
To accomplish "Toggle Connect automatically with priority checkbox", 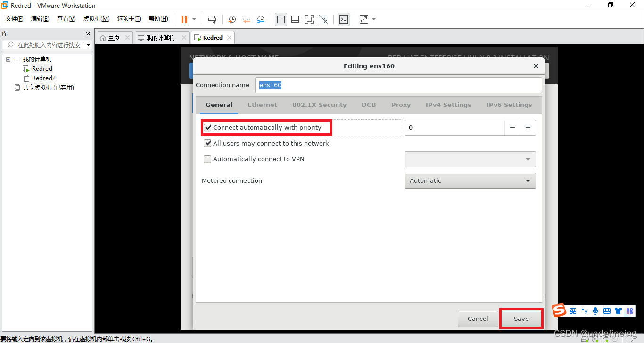I will tap(207, 128).
